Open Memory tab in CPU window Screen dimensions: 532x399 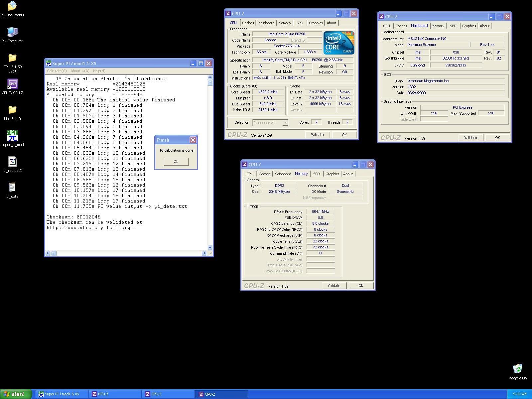pos(284,23)
